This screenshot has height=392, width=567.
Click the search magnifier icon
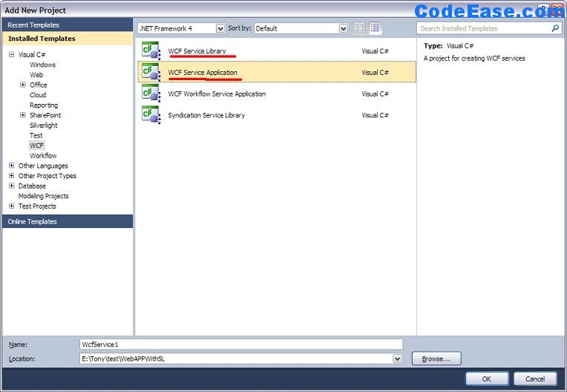pyautogui.click(x=555, y=28)
